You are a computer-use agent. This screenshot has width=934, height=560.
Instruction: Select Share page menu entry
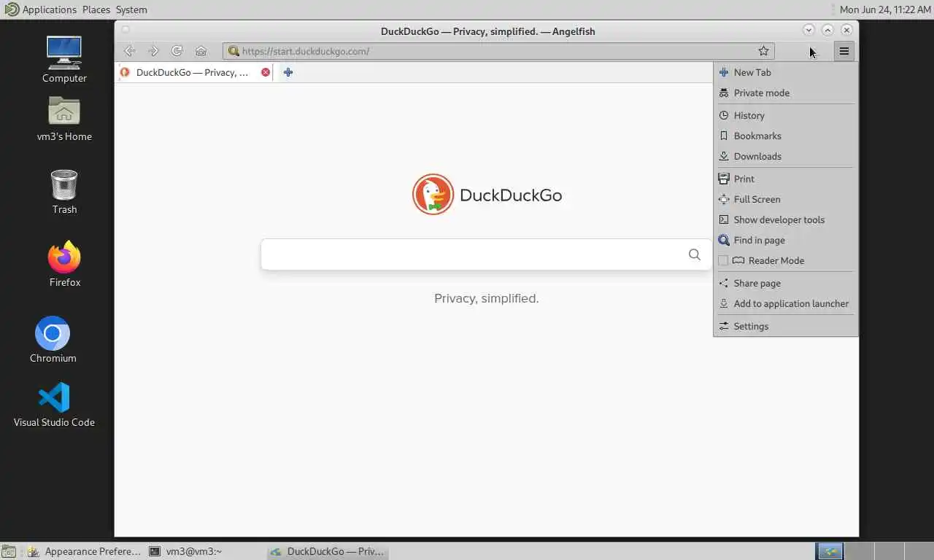(x=785, y=283)
